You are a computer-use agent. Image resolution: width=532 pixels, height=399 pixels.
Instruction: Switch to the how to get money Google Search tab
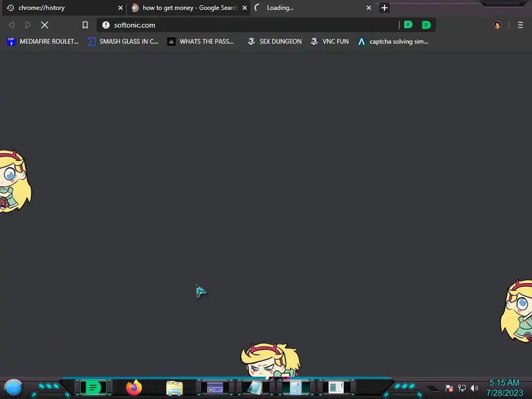188,8
